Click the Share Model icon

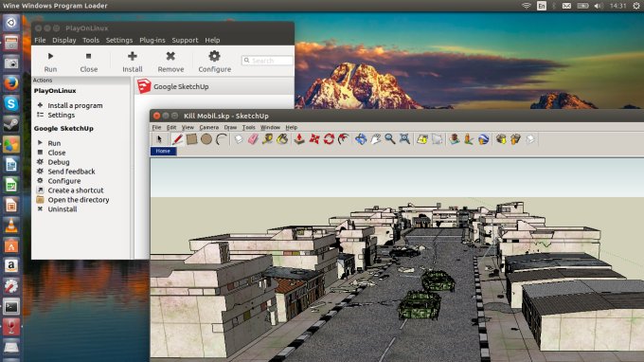[515, 139]
